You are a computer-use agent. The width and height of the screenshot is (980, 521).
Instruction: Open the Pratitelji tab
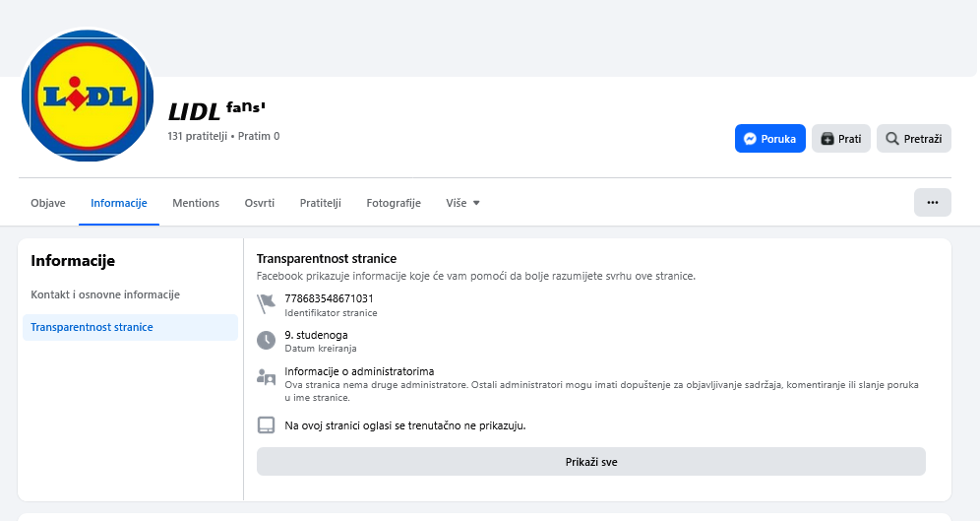point(320,203)
